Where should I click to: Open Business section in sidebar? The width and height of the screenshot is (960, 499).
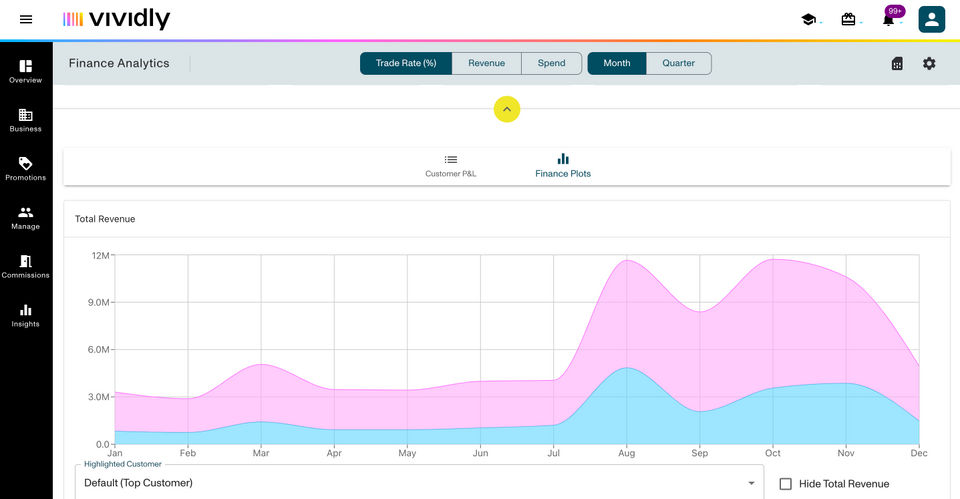tap(26, 121)
